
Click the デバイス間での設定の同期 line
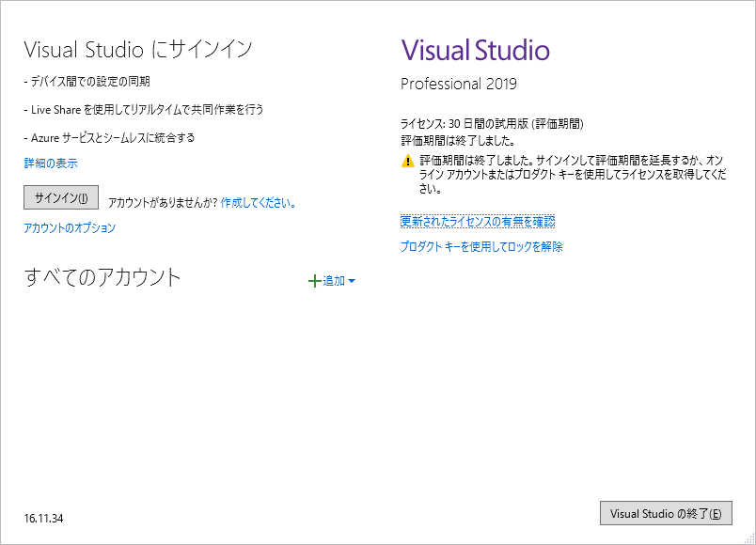(x=87, y=82)
